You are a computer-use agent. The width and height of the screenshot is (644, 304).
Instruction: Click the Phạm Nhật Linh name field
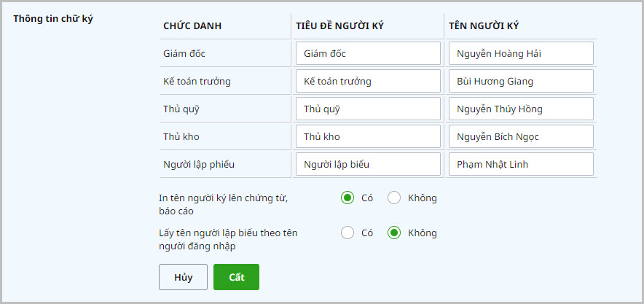tap(521, 164)
